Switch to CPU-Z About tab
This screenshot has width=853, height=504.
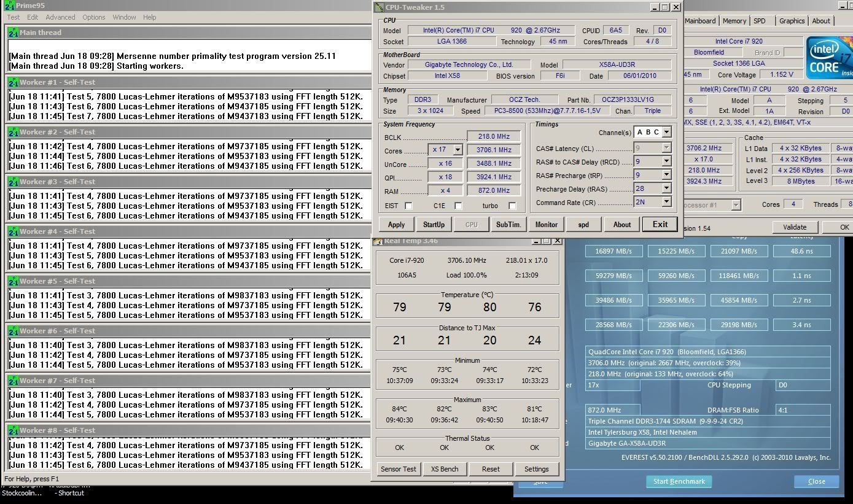(x=821, y=21)
